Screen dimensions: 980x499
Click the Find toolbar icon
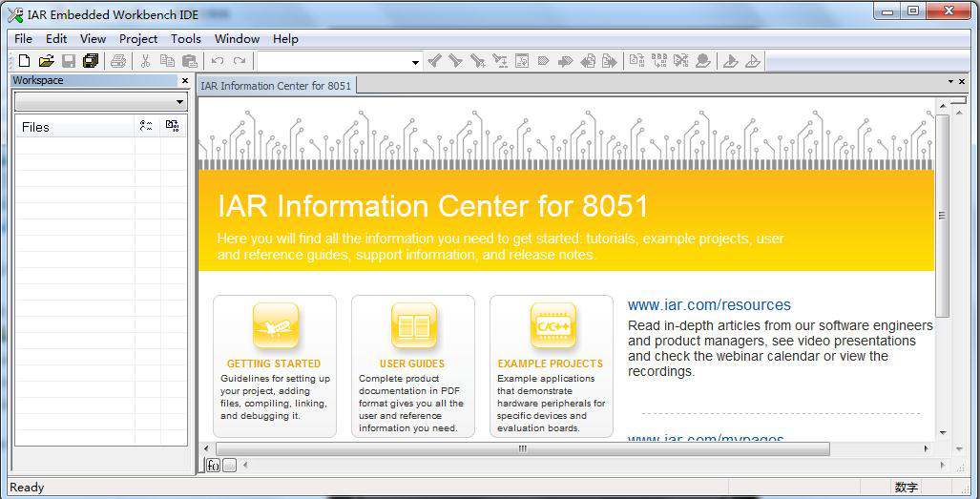click(x=477, y=61)
